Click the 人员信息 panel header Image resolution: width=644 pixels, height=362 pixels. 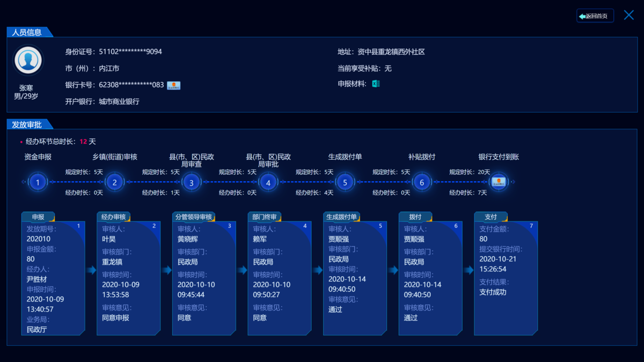[x=27, y=32]
